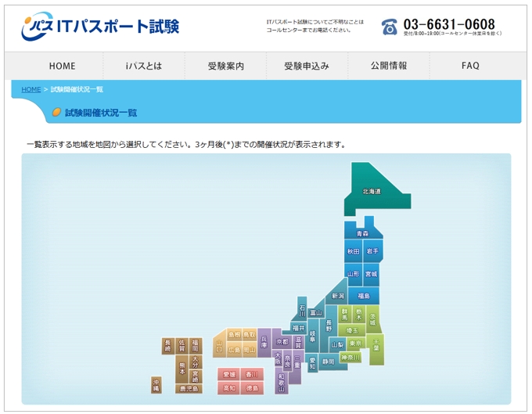Screen dimensions: 532x414
Task: Select 滋賀 prefecture on the map
Action: click(x=299, y=343)
